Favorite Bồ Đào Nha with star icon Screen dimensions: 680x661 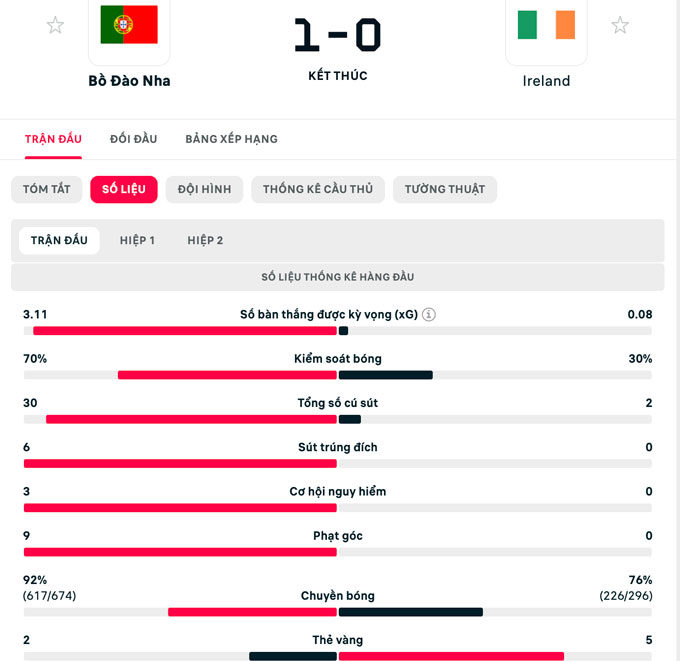[55, 25]
